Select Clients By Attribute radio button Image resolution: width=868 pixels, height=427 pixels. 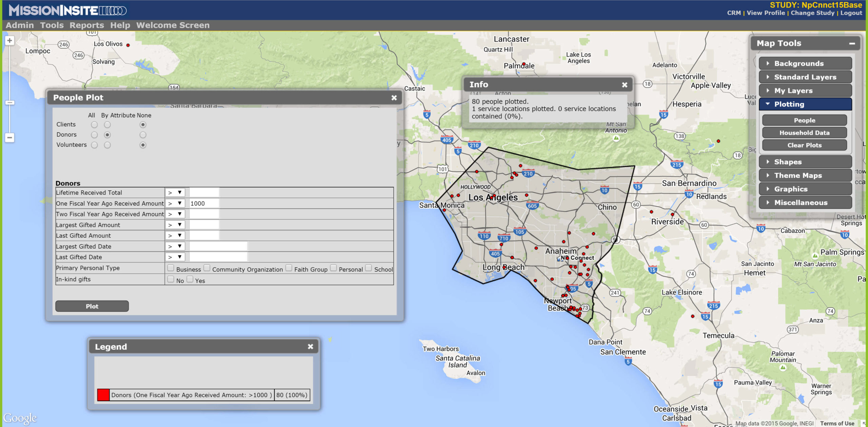click(x=107, y=125)
